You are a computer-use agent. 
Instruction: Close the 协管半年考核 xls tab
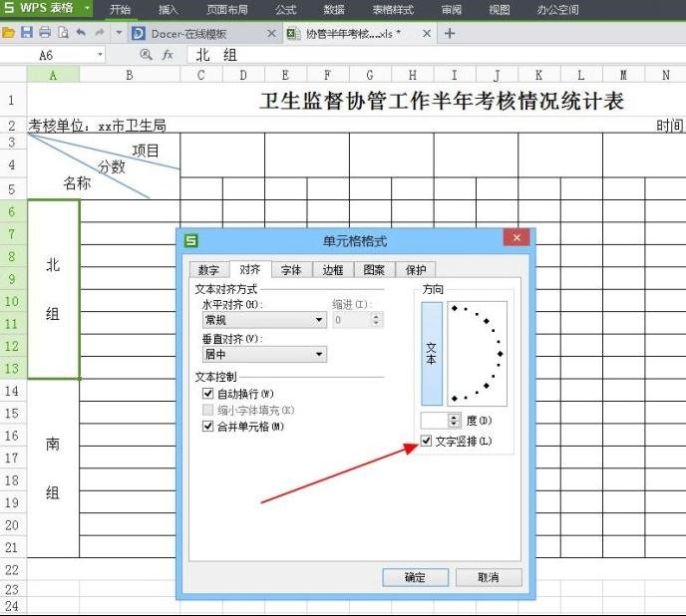pyautogui.click(x=427, y=34)
